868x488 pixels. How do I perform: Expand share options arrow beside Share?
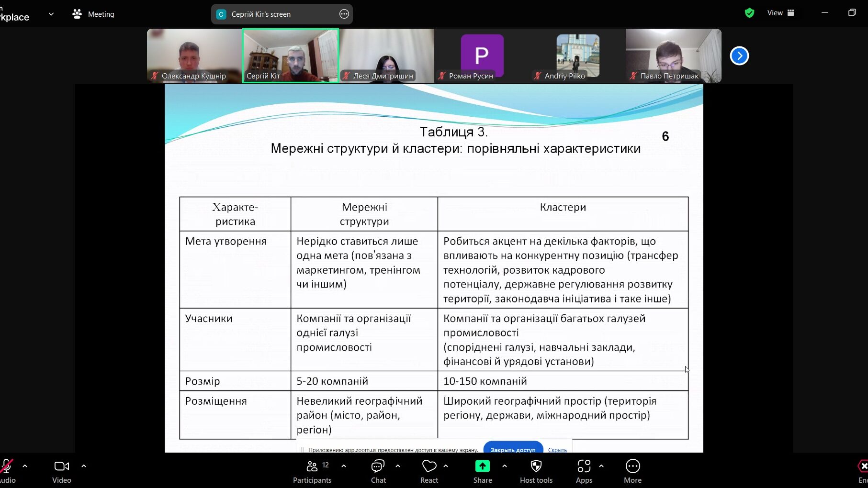(505, 466)
